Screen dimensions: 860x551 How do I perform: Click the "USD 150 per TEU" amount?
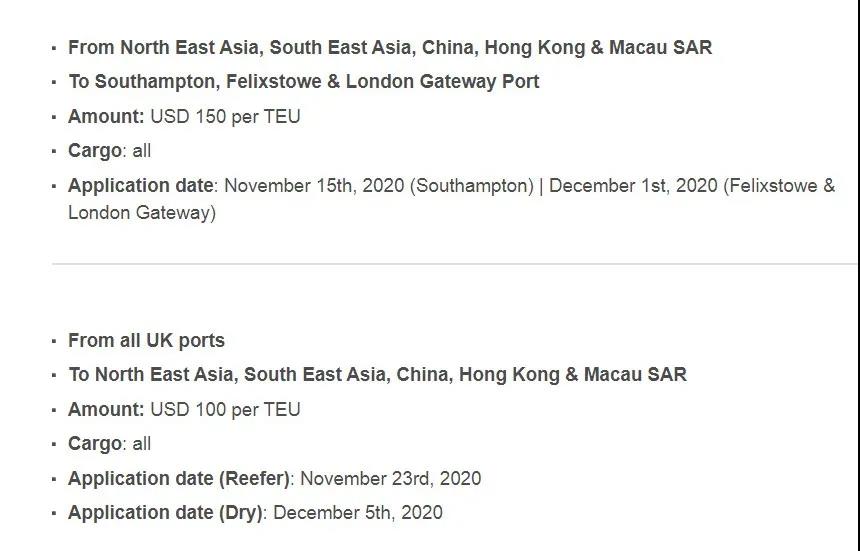225,116
